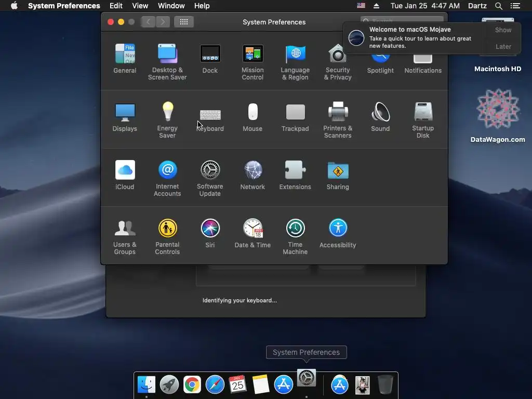
Task: Open Mission Control preferences
Action: tap(252, 62)
